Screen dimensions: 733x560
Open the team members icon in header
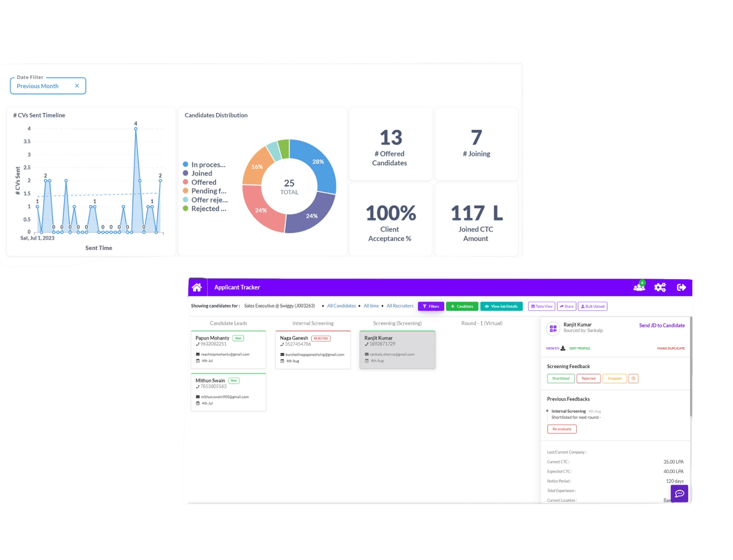point(639,287)
